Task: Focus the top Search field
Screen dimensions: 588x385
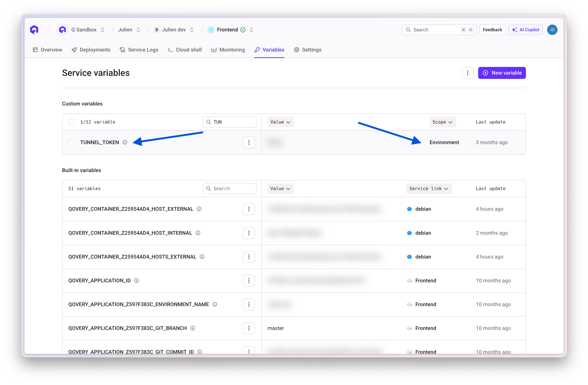Action: (x=439, y=30)
